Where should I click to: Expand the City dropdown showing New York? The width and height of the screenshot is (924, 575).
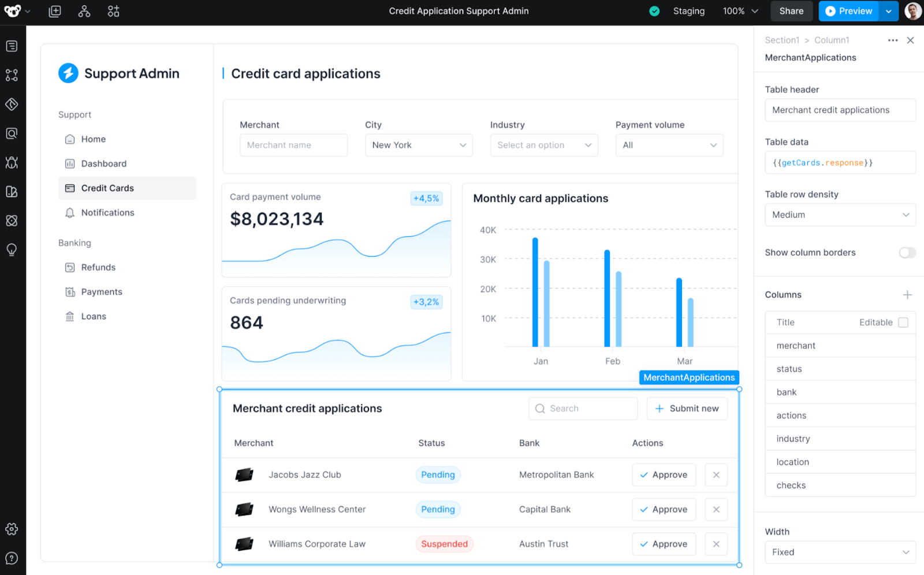[x=419, y=145]
